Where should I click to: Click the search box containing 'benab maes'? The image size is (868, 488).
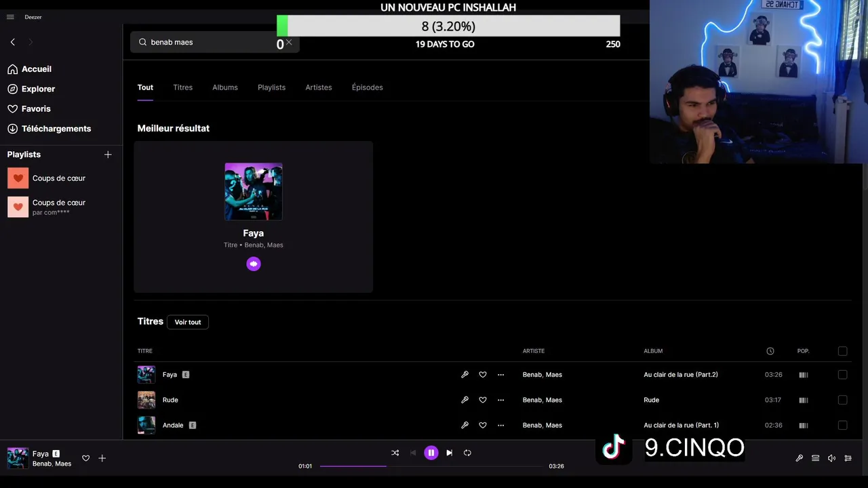(x=214, y=42)
